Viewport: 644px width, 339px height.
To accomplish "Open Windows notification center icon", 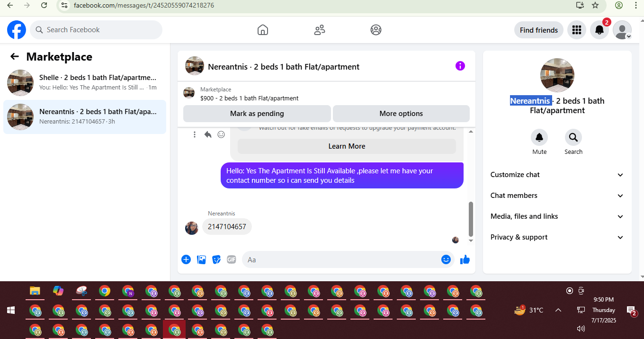I will point(631,311).
